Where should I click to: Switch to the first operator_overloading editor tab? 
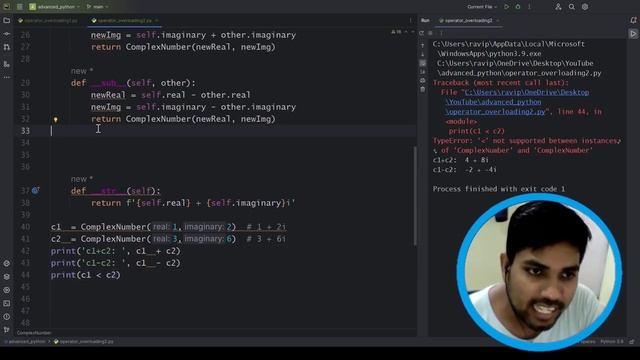pos(48,20)
